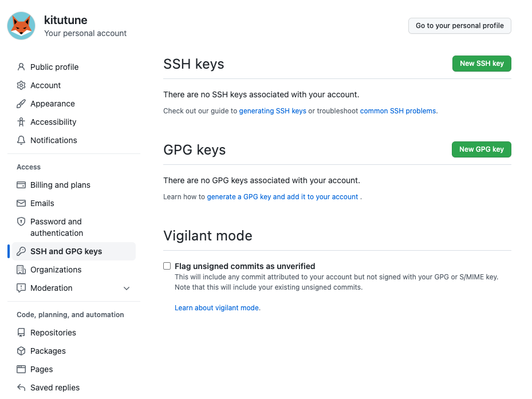The height and width of the screenshot is (399, 532).
Task: Click the Repositories repo icon
Action: pos(20,333)
